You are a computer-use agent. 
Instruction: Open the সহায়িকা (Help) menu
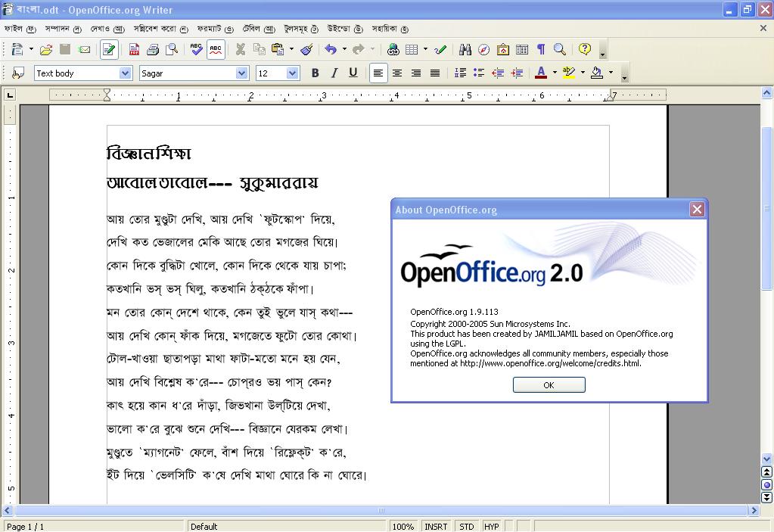point(390,29)
